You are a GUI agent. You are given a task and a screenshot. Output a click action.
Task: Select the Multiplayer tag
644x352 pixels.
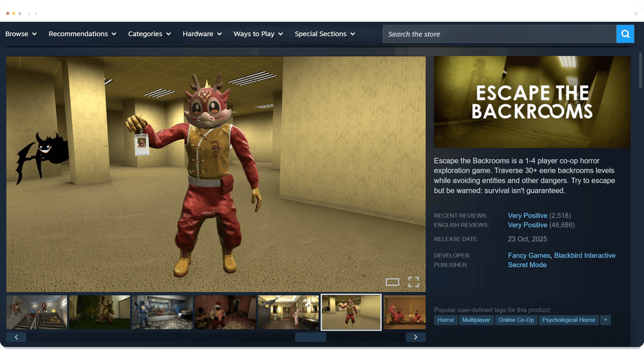[x=476, y=320]
